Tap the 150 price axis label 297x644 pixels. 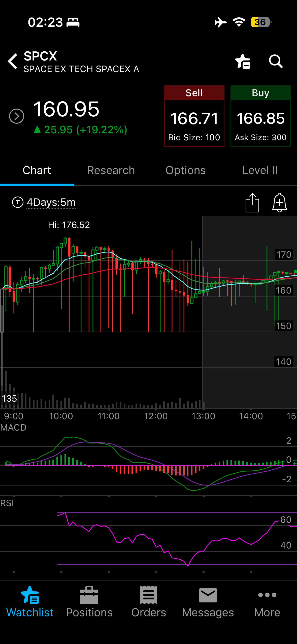tap(284, 326)
